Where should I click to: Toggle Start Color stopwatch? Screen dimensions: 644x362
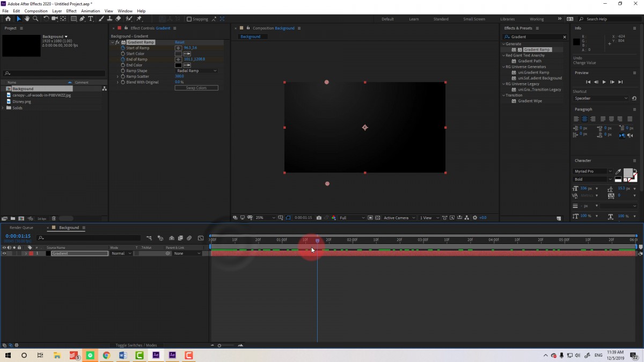click(123, 54)
